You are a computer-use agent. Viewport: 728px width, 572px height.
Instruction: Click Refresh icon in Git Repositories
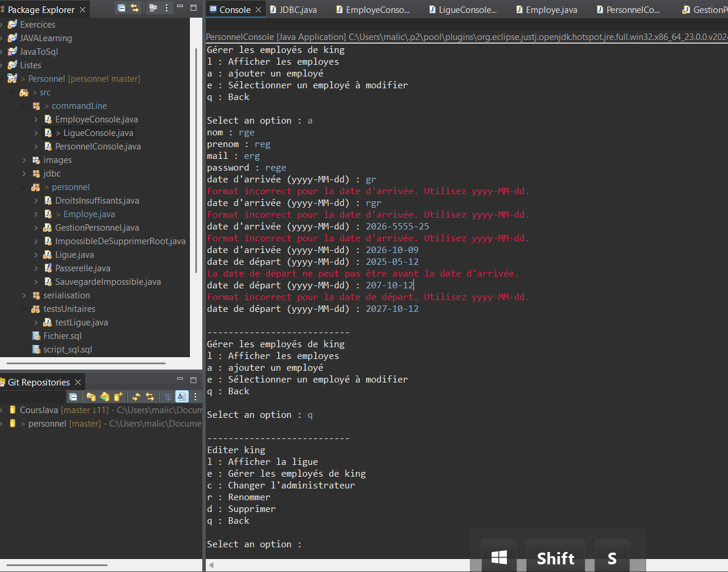point(136,397)
